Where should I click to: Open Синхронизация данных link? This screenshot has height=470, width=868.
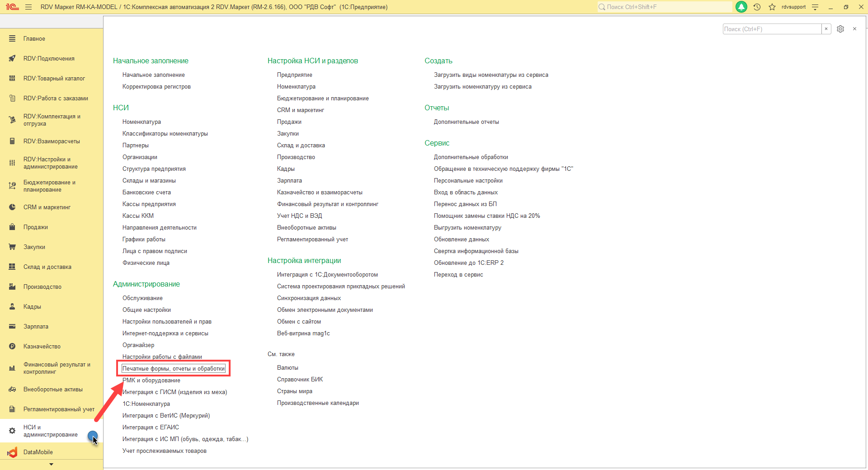(x=309, y=298)
